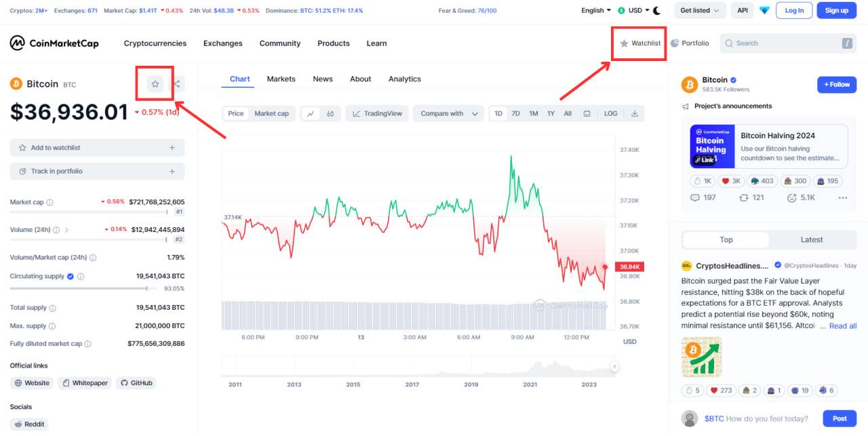Switch to the Analytics tab
This screenshot has width=868, height=436.
(405, 79)
